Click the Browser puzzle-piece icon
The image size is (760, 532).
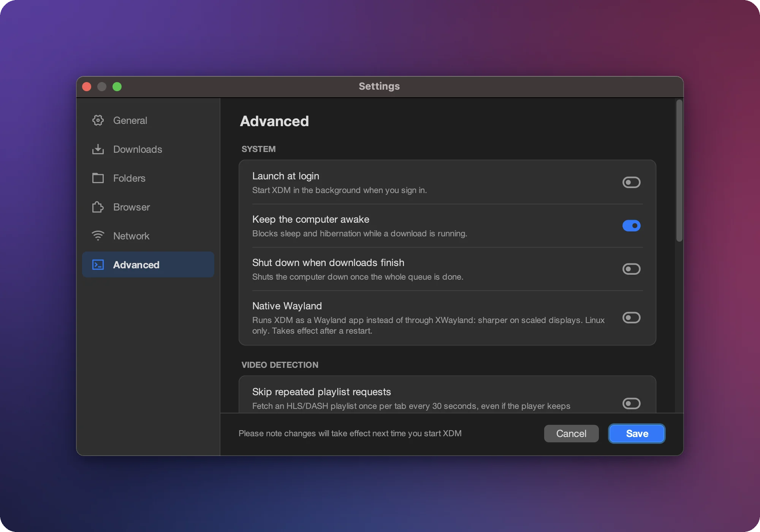(98, 207)
